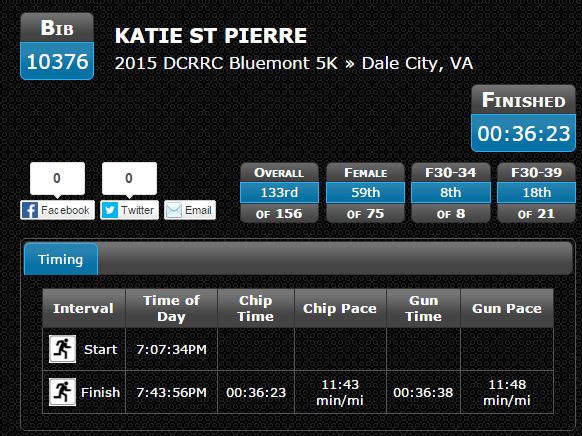Open the Overall 133rd ranking box
This screenshot has width=582, height=436.
coord(279,193)
